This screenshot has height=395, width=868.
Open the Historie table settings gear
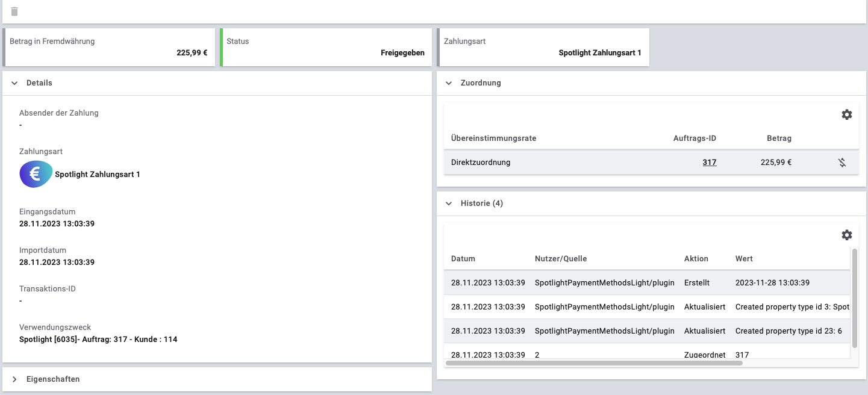(x=847, y=235)
